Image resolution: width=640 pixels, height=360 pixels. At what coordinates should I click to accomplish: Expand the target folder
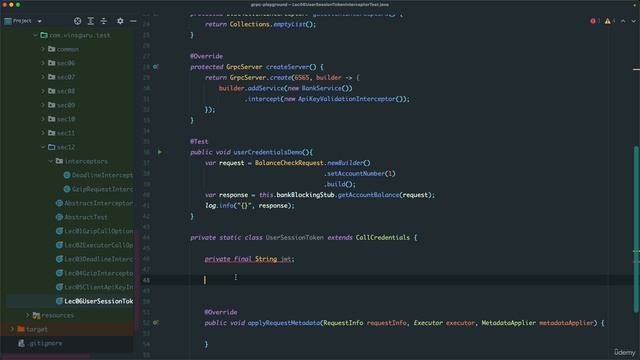pos(12,329)
